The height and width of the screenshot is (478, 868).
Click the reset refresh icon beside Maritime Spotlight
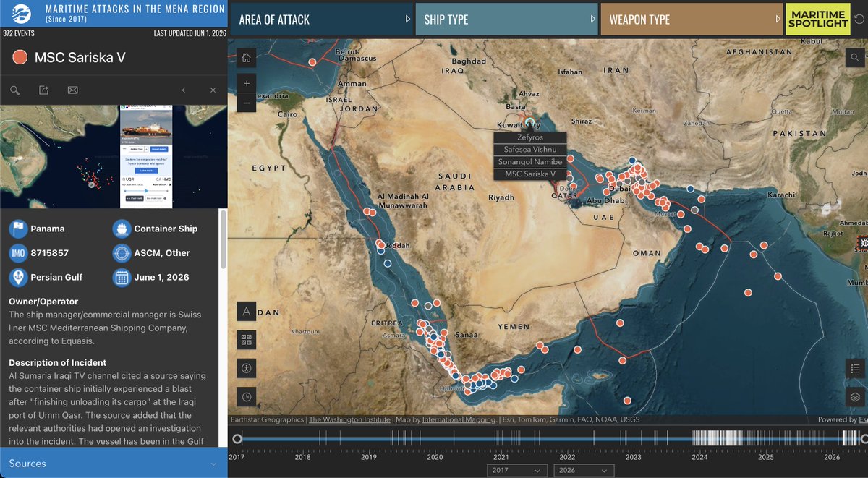(859, 20)
